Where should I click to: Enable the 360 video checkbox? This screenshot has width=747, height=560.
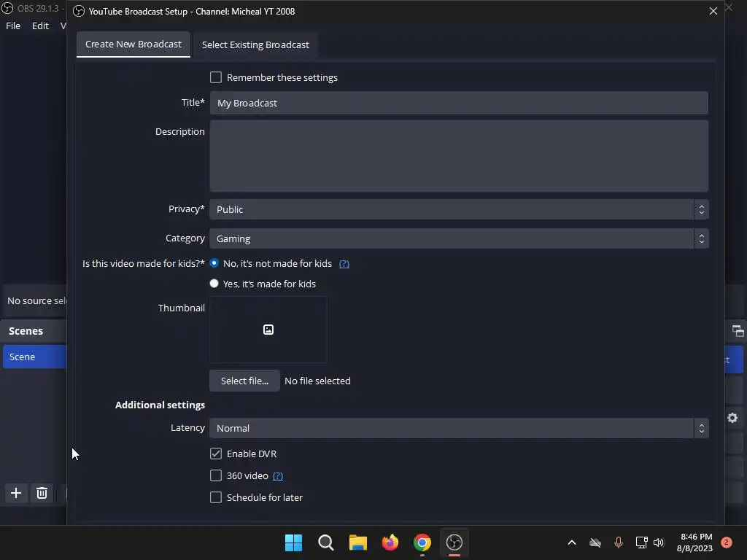tap(216, 475)
